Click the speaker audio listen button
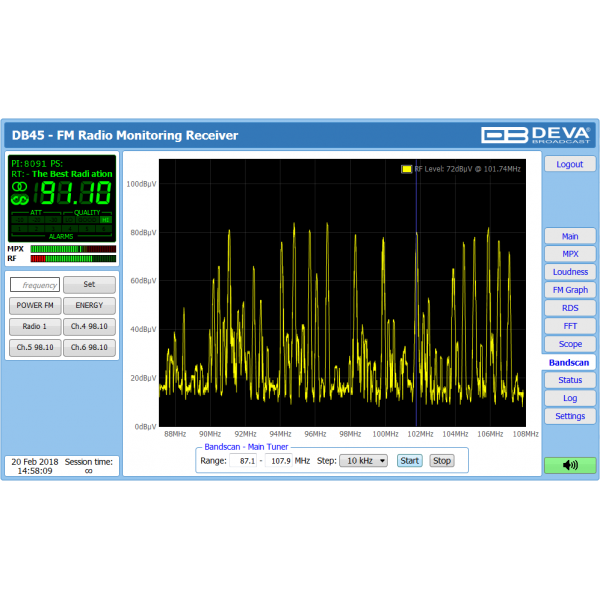Viewport: 600px width, 600px height. pyautogui.click(x=570, y=465)
